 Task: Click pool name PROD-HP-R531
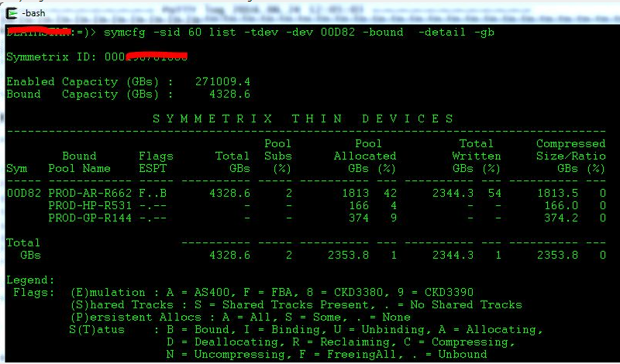tap(90, 205)
